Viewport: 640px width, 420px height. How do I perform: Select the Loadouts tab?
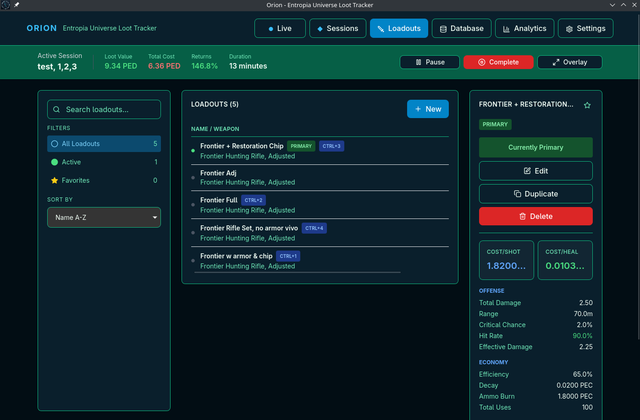[399, 28]
